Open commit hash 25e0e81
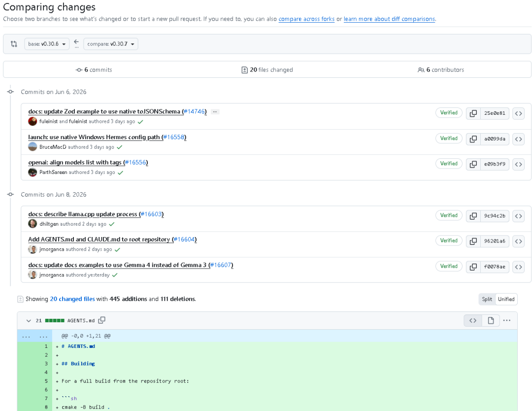Screen dimensions: 532x411 point(495,113)
